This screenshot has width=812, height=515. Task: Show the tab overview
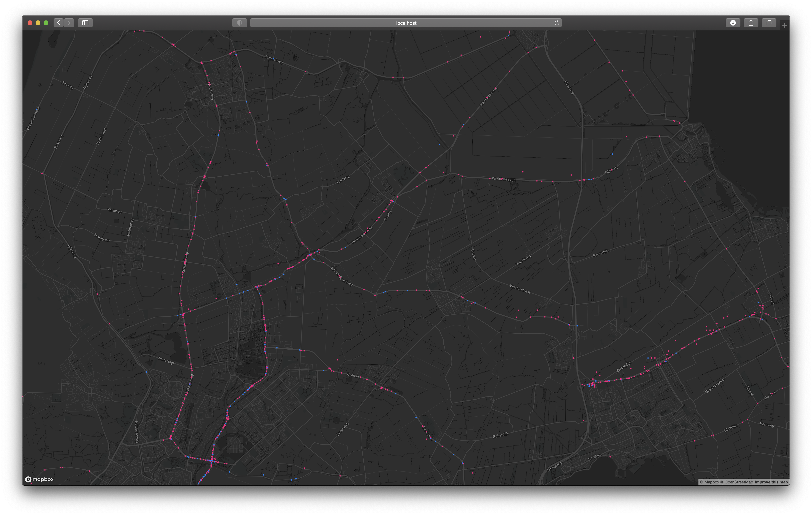tap(769, 23)
